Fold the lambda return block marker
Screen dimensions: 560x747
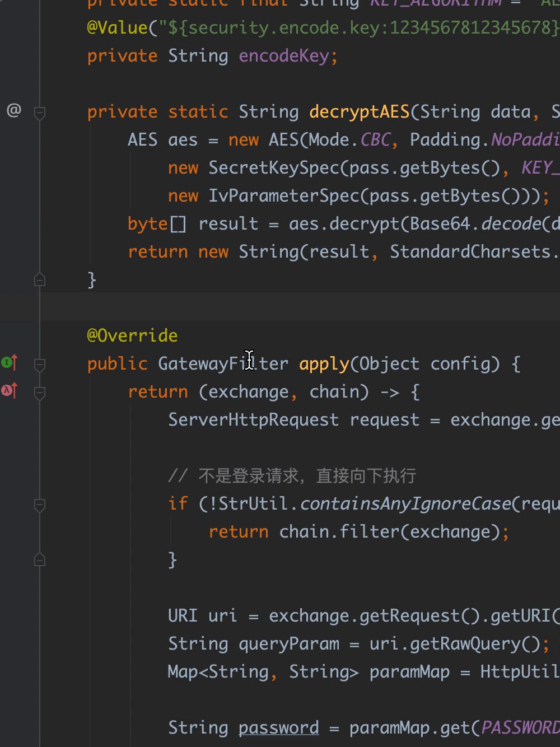40,393
